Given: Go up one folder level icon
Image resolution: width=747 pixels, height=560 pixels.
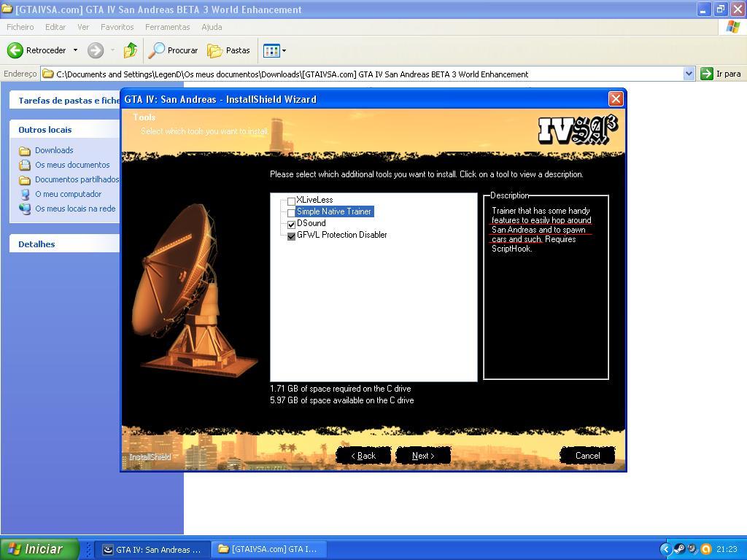Looking at the screenshot, I should pyautogui.click(x=130, y=50).
